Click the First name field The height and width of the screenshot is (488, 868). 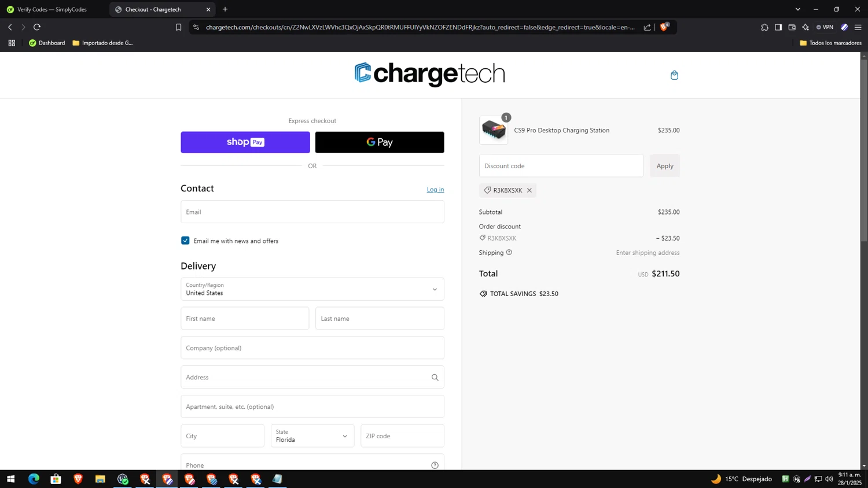pyautogui.click(x=245, y=319)
